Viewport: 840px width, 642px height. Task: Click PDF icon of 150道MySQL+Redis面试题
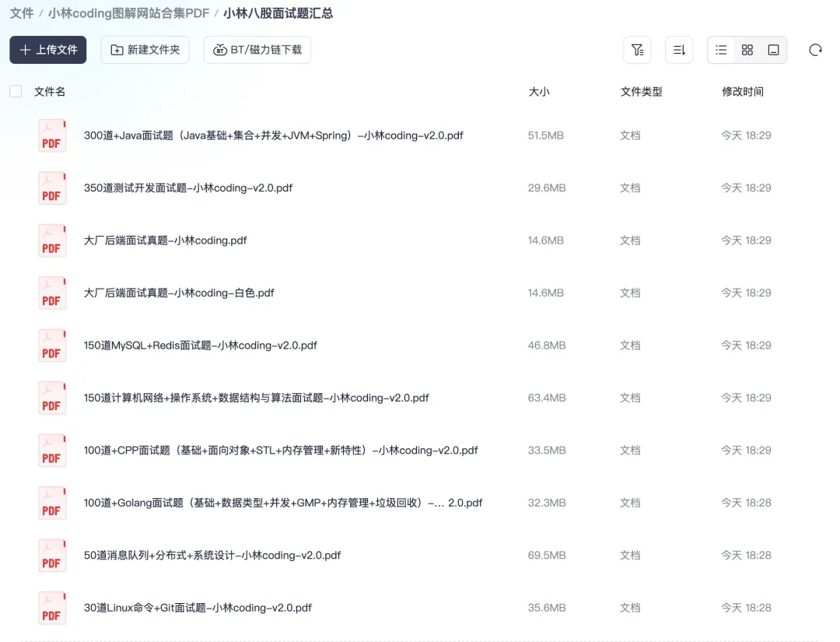tap(52, 346)
